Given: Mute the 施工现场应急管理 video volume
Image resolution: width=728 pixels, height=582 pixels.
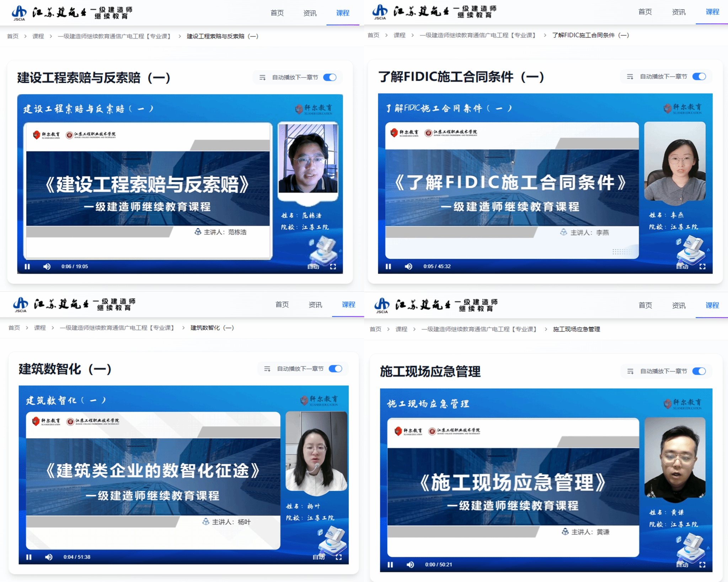Looking at the screenshot, I should (x=410, y=565).
